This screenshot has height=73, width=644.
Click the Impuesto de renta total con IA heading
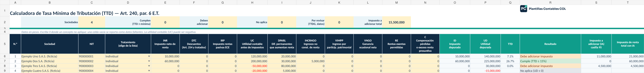(627, 44)
